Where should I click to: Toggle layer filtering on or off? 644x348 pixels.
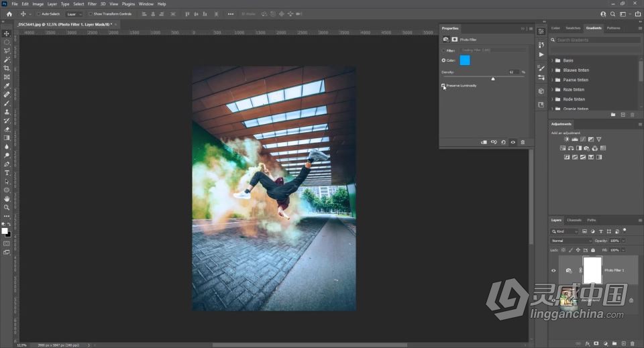tap(625, 230)
